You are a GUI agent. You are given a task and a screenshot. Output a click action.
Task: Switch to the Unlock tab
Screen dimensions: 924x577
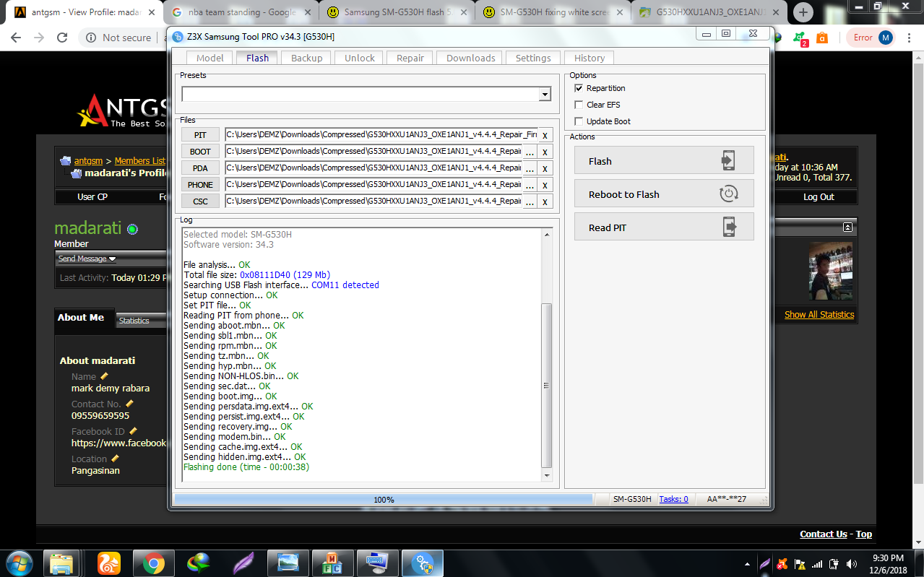[360, 58]
